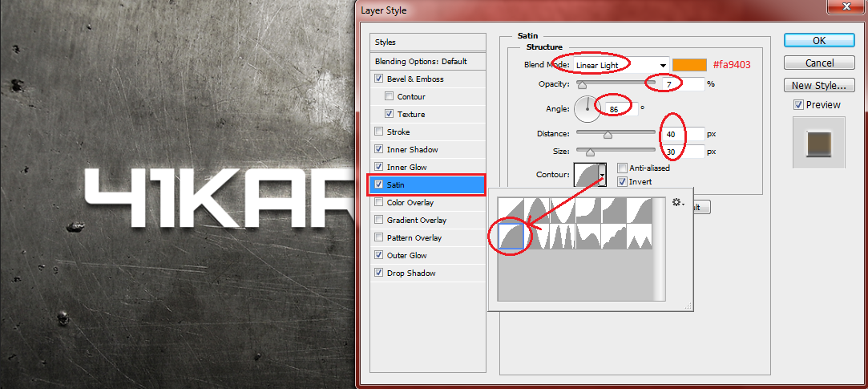Image resolution: width=868 pixels, height=389 pixels.
Task: Click the Distance slider track
Action: click(616, 132)
